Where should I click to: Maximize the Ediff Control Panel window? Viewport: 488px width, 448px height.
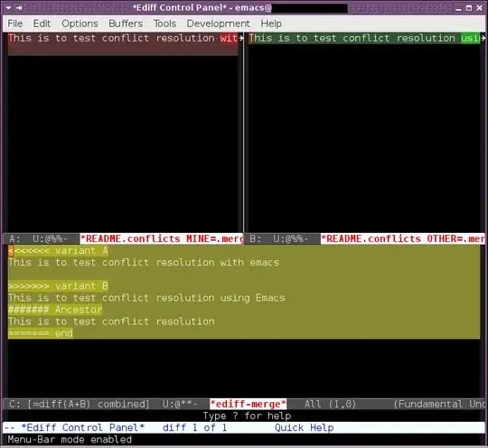469,8
